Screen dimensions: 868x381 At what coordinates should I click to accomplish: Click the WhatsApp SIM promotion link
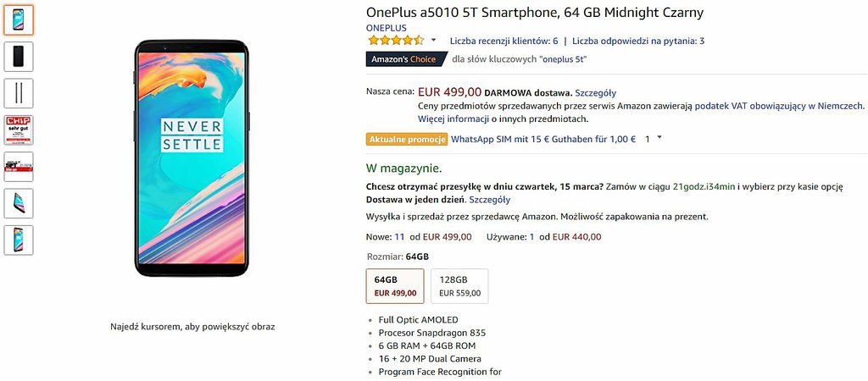click(x=542, y=139)
